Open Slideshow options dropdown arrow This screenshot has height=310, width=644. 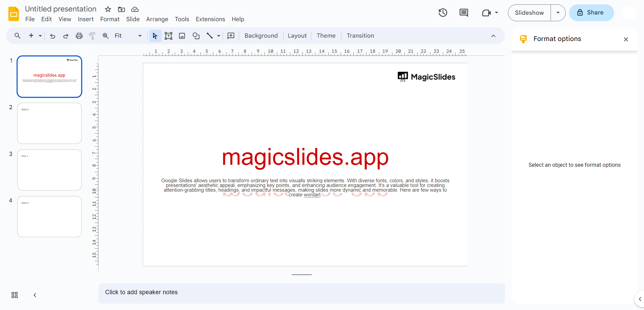[x=558, y=13]
